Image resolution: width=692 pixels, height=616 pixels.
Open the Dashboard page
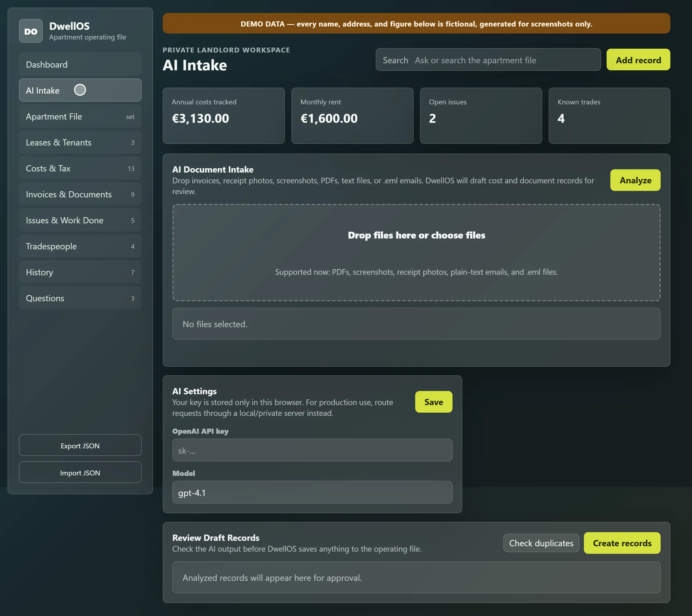point(80,64)
